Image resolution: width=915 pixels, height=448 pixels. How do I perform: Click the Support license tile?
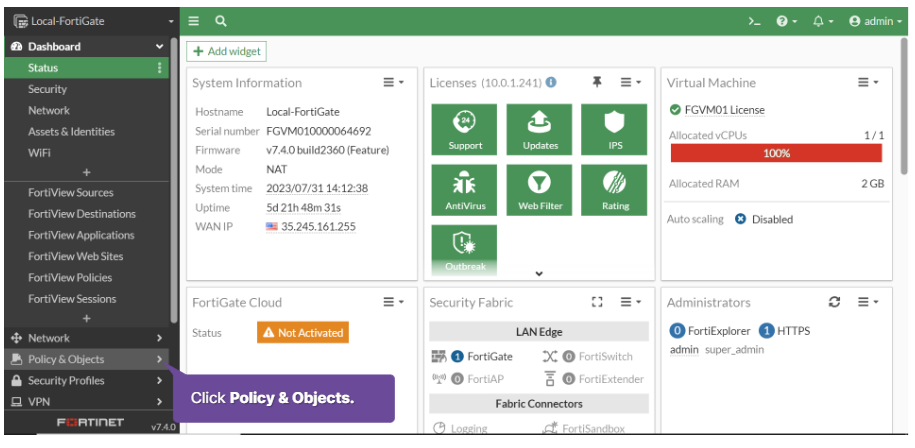click(x=464, y=130)
